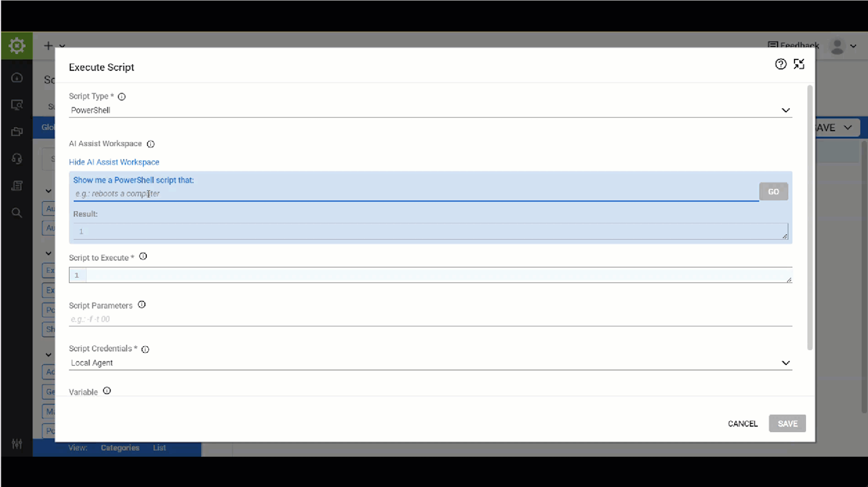Screen dimensions: 868x487
Task: Click the Script Type info icon
Action: pos(122,97)
